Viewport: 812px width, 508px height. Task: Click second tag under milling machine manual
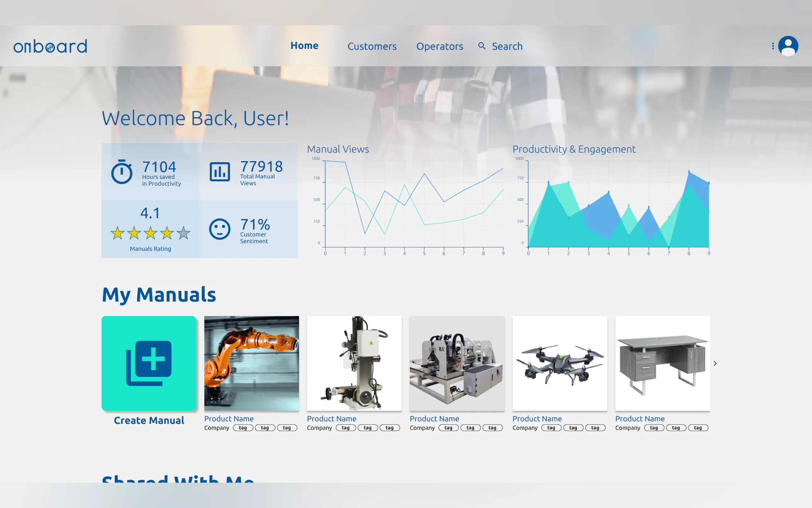pyautogui.click(x=368, y=428)
